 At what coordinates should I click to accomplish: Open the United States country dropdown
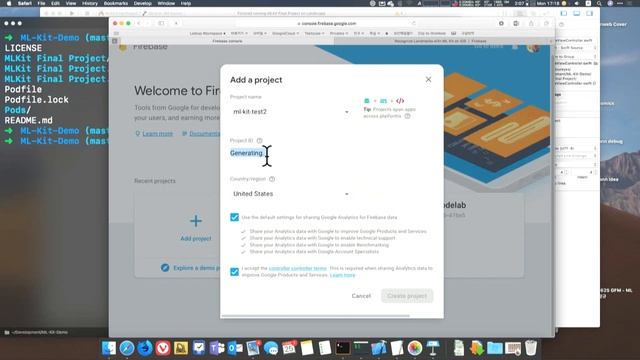click(290, 194)
